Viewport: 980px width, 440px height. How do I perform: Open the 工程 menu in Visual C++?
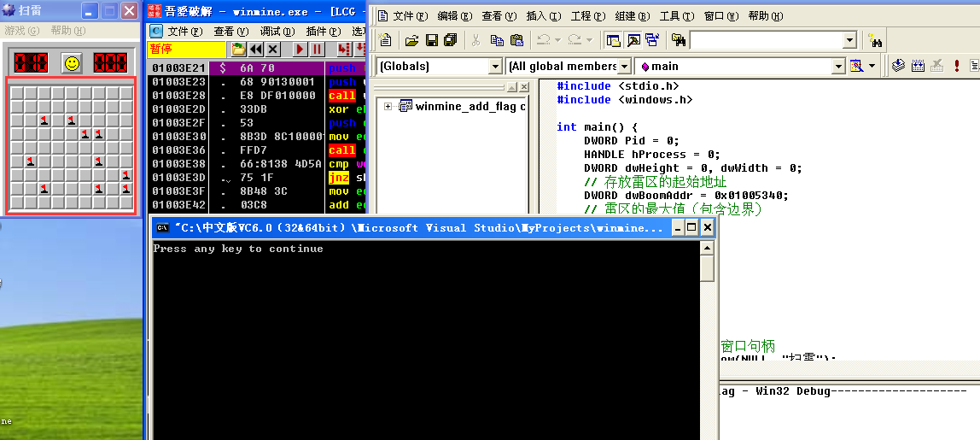coord(588,16)
